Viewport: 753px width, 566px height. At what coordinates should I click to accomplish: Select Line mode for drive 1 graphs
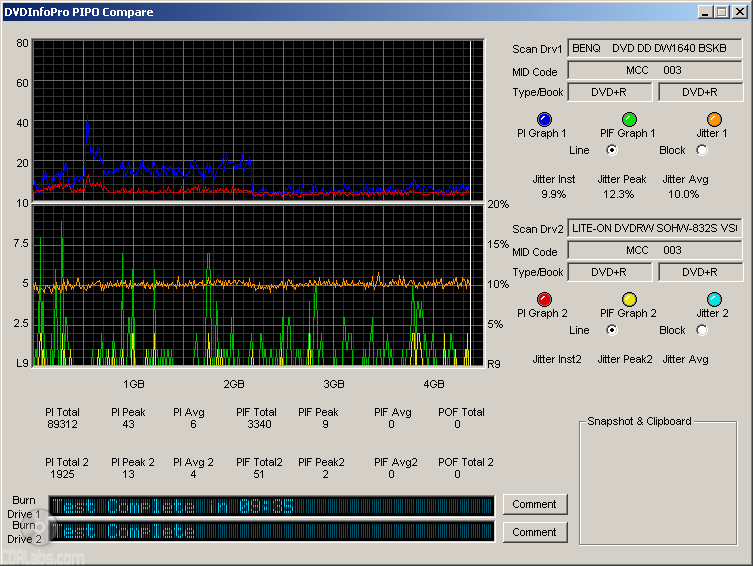pos(611,150)
